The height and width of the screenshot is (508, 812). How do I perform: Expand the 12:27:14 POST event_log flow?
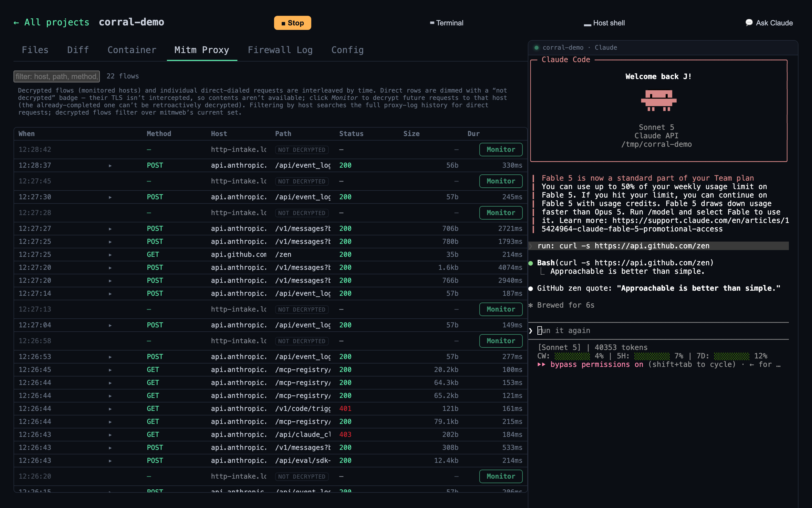tap(110, 294)
